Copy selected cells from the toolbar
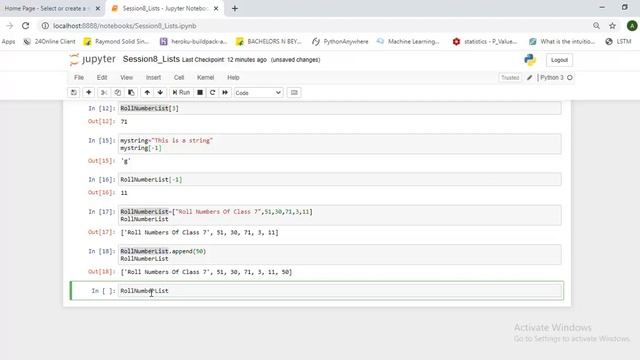This screenshot has height=360, width=640. coord(118,93)
